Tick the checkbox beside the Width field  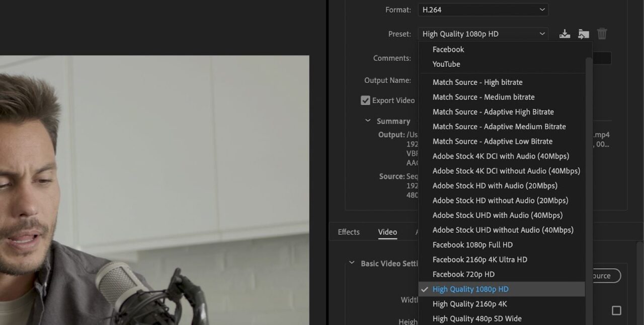616,310
